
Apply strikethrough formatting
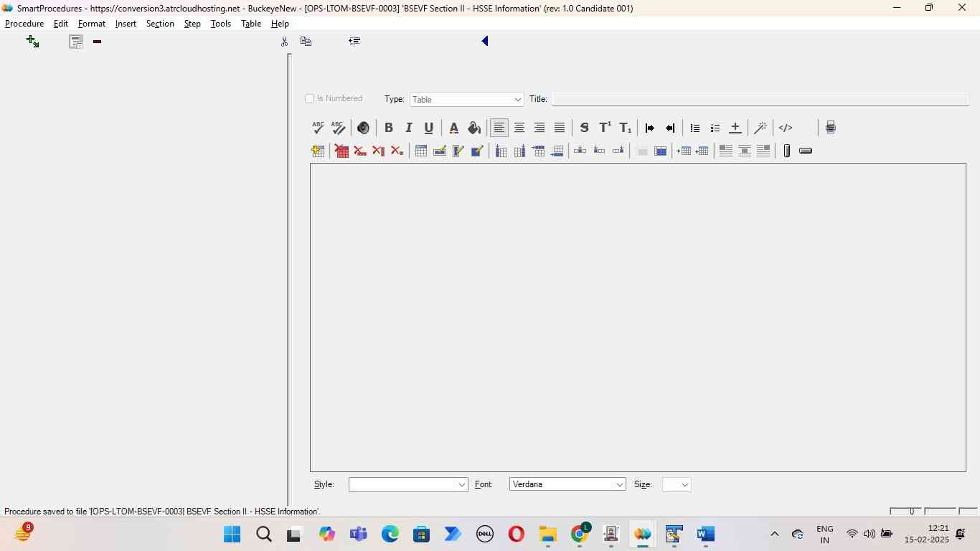tap(584, 128)
